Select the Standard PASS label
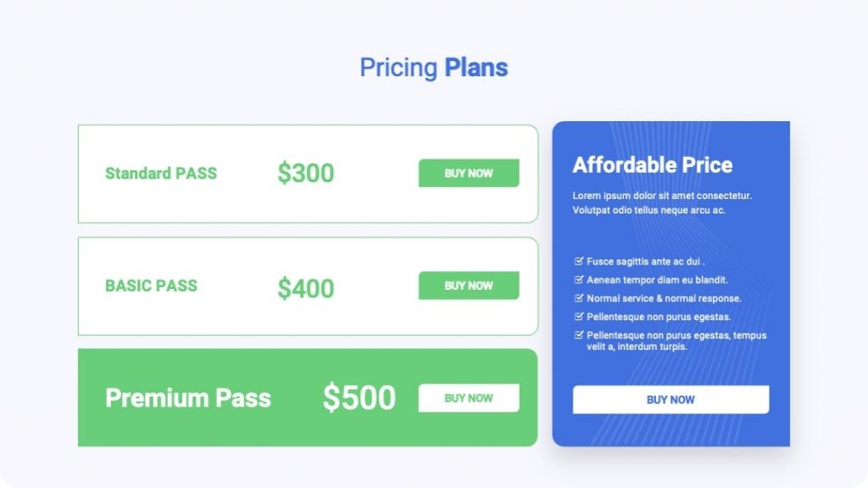 click(161, 173)
